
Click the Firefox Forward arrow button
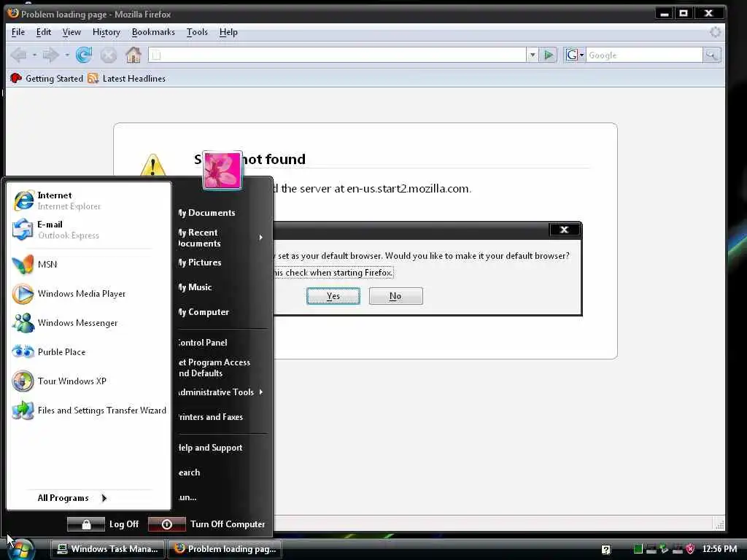pos(50,55)
